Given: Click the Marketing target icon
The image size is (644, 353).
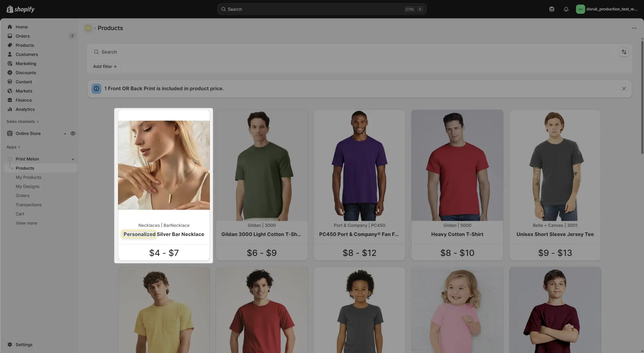Looking at the screenshot, I should (x=10, y=63).
